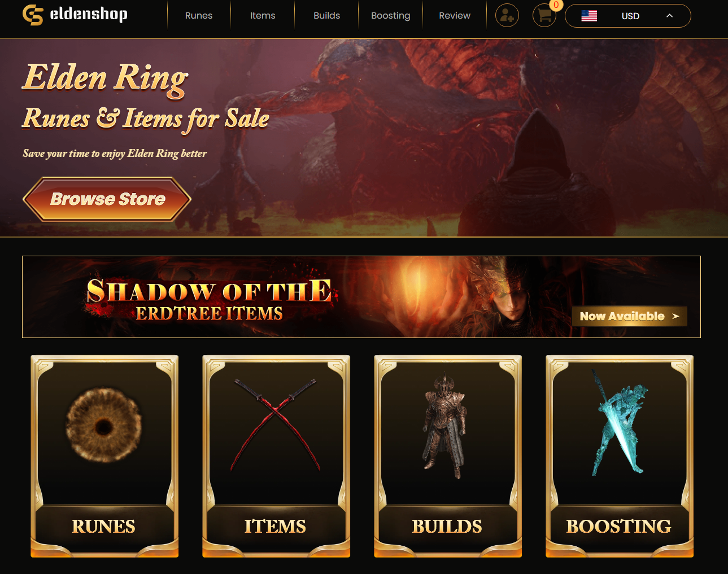Select the crossed red katanas image
The width and height of the screenshot is (728, 574).
276,425
